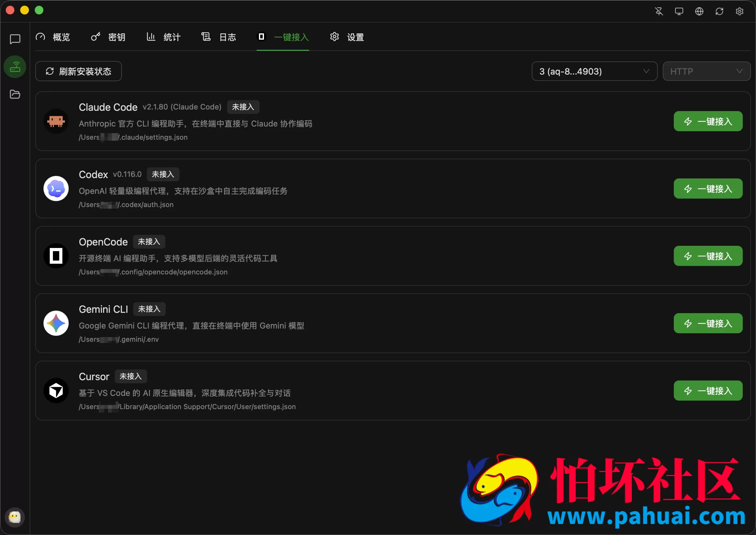Click the Claude Code app logo
Image resolution: width=756 pixels, height=535 pixels.
point(56,121)
